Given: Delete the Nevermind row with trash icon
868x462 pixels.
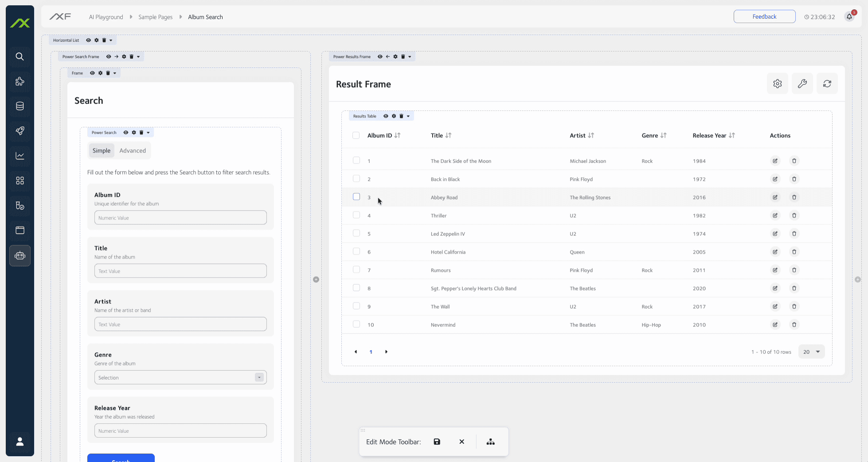Looking at the screenshot, I should click(794, 325).
